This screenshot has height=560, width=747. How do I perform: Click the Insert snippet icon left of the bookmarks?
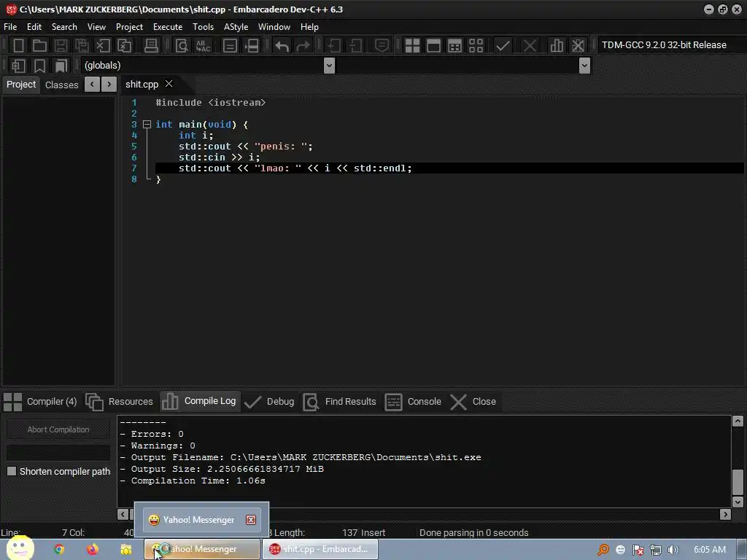pos(18,66)
